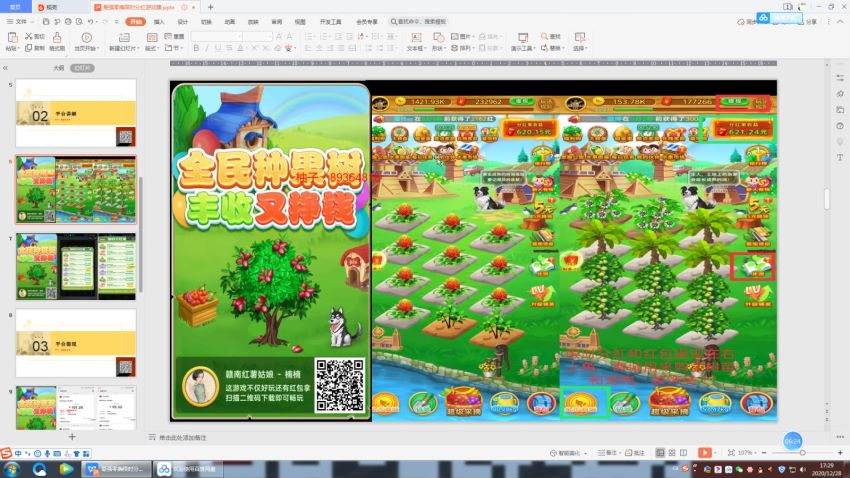Start slideshow from current slide button
The width and height of the screenshot is (850, 478).
tap(86, 37)
